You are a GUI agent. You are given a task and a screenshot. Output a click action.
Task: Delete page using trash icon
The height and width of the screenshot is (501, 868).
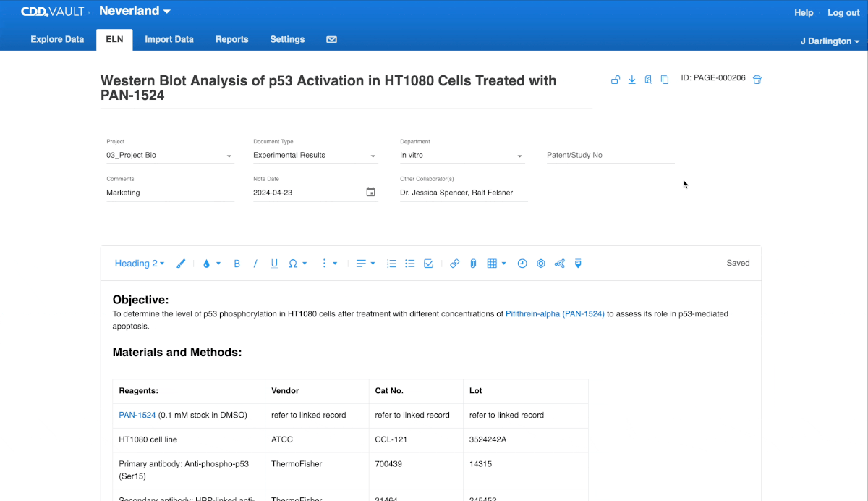point(757,80)
